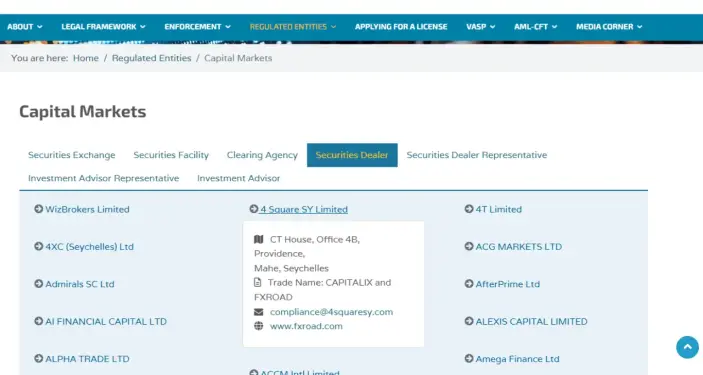Open AI FINANCIAL CAPITAL LTD entry
This screenshot has height=375, width=703.
106,321
